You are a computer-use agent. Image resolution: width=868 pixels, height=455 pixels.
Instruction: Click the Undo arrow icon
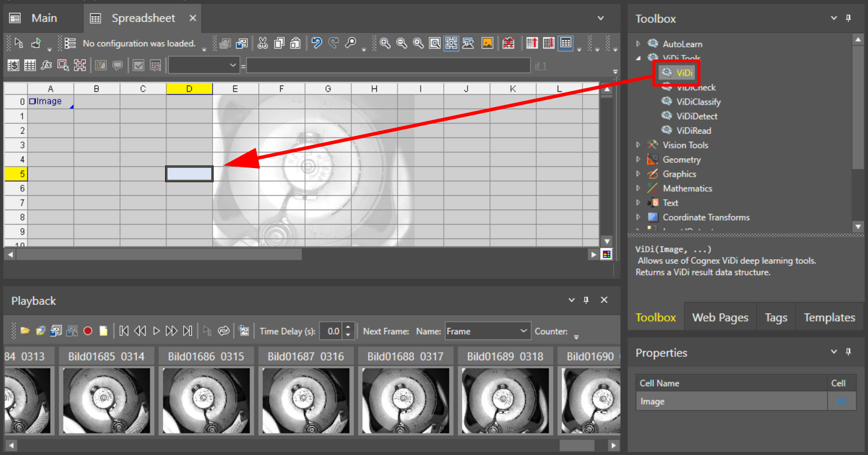click(x=316, y=43)
